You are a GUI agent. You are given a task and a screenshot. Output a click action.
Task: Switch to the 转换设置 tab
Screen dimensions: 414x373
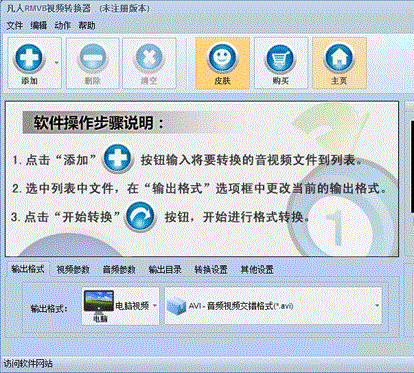[211, 269]
